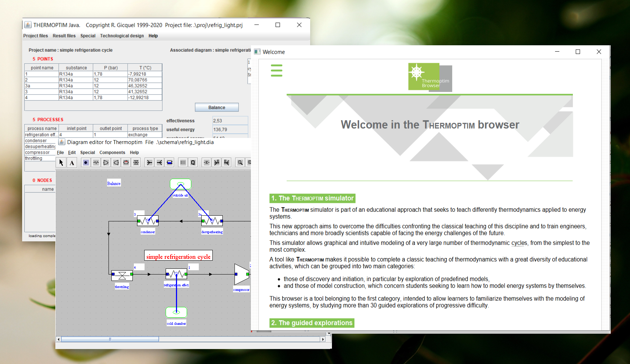Choose the compressor component tool in toolbar

coord(106,163)
